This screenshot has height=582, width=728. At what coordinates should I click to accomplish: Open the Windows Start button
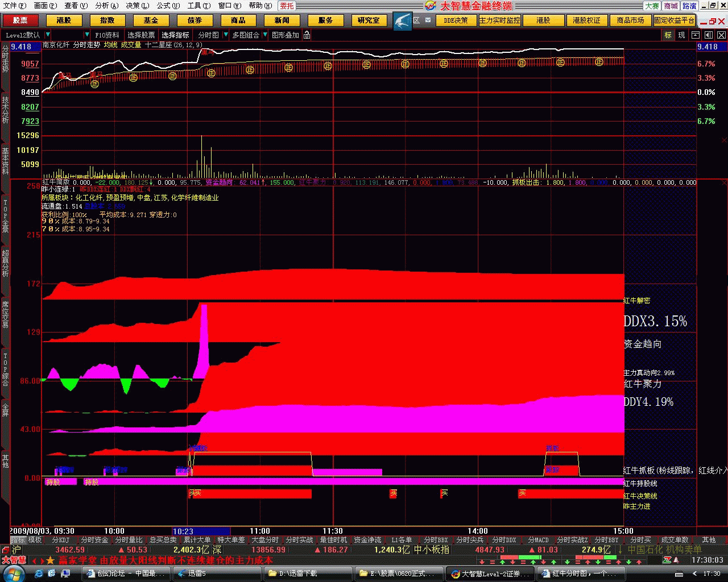pos(14,573)
